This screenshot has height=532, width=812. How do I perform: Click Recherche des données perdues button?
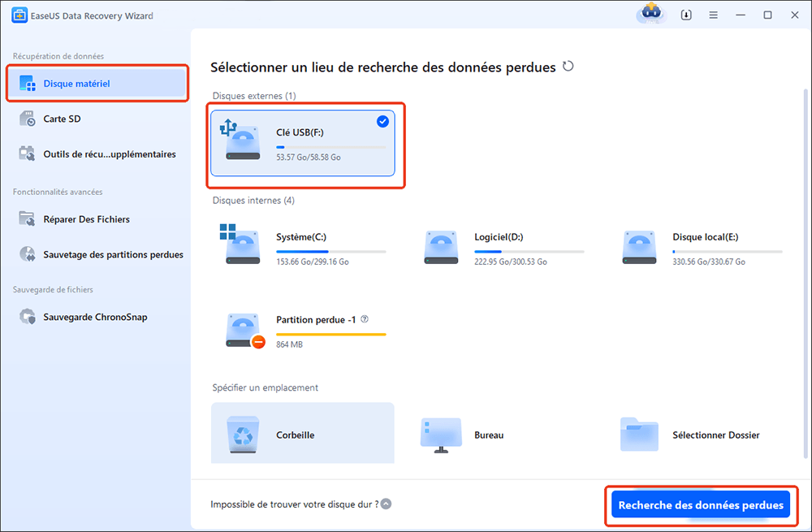700,505
